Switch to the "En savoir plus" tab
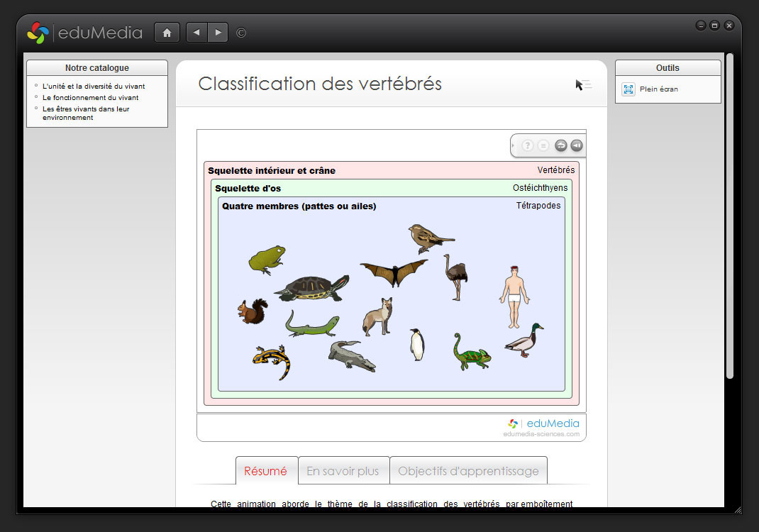Screen dimensions: 759x532 click(x=343, y=471)
